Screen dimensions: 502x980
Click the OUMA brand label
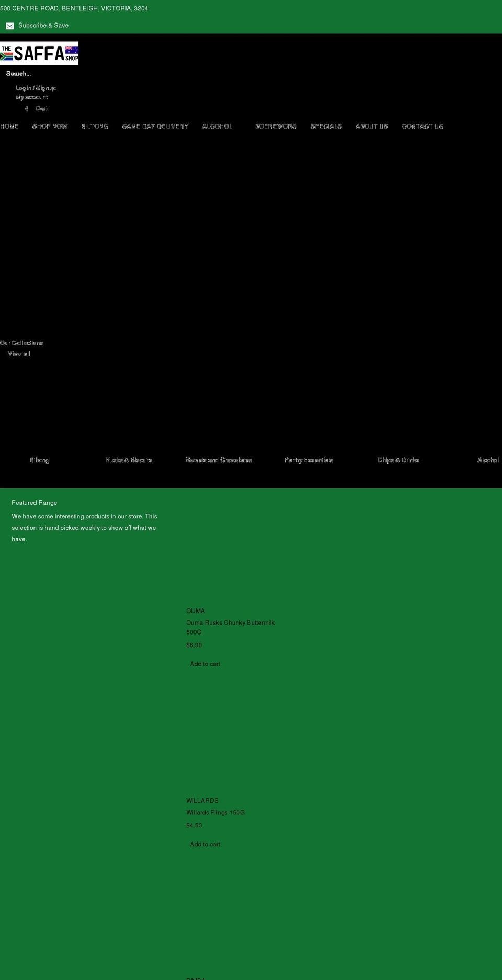(196, 611)
